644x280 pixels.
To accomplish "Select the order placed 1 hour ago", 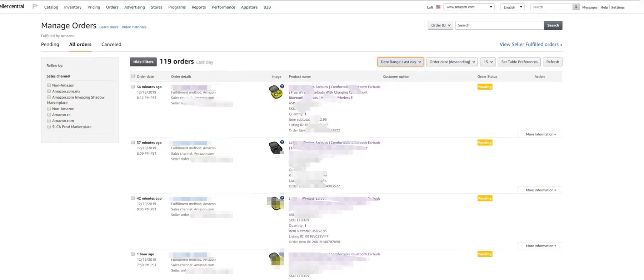I will (x=133, y=254).
